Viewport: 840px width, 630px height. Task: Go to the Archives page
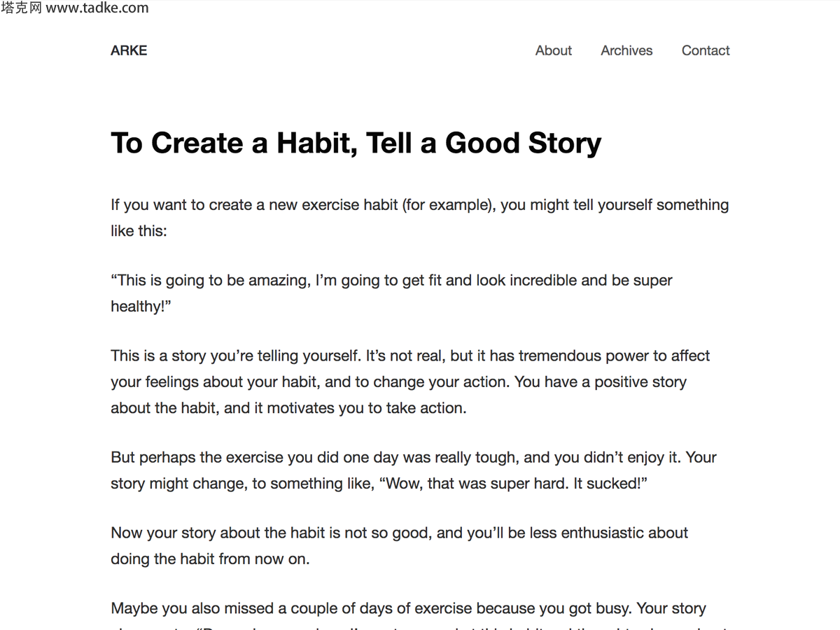click(x=626, y=50)
